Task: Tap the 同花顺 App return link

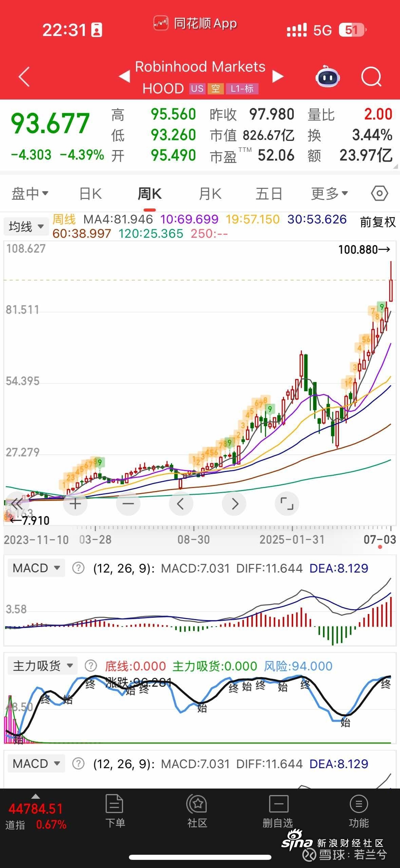Action: 195,23
